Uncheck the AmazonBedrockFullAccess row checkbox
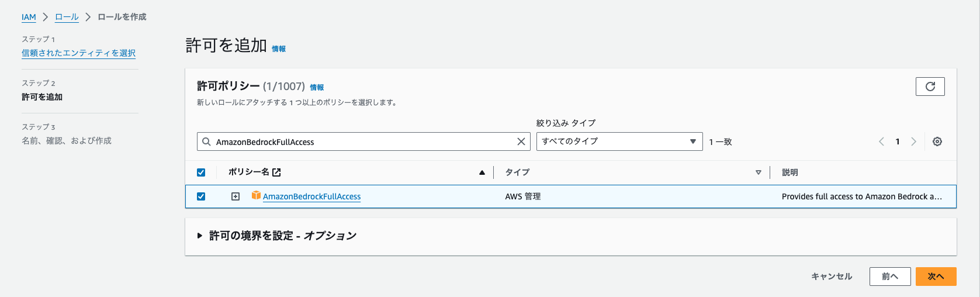Image resolution: width=980 pixels, height=297 pixels. (201, 196)
